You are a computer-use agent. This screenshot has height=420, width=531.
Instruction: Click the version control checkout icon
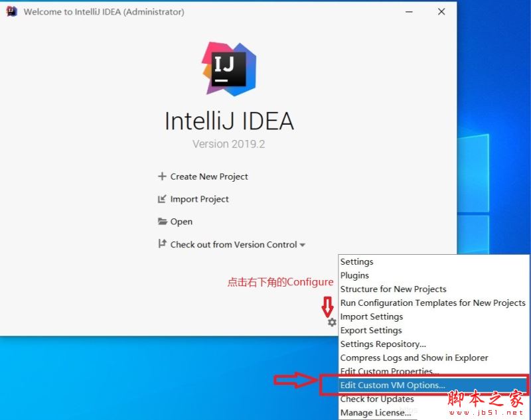coord(163,244)
